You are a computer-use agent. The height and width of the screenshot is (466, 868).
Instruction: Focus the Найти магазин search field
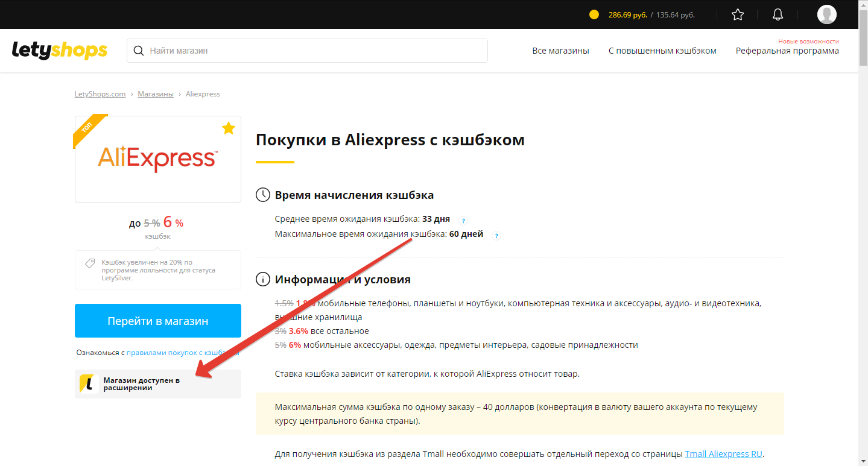(x=307, y=51)
